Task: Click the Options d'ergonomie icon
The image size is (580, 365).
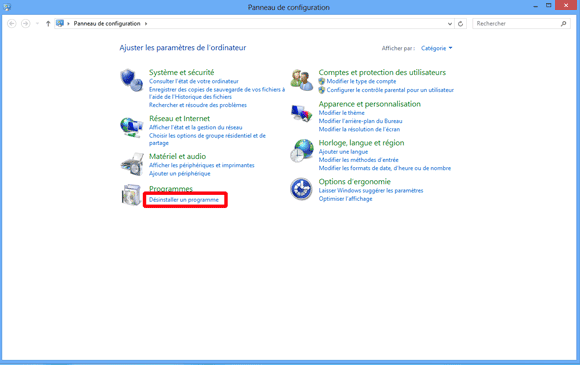Action: 301,189
